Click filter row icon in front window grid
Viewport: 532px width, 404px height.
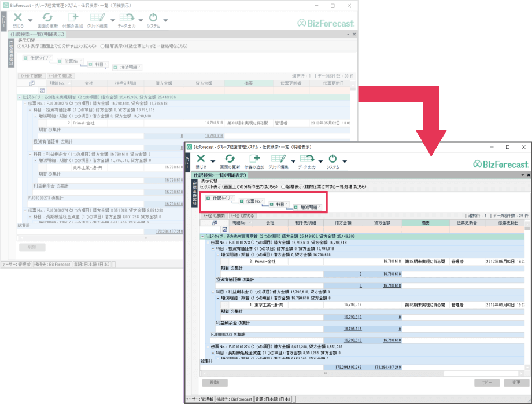point(224,230)
